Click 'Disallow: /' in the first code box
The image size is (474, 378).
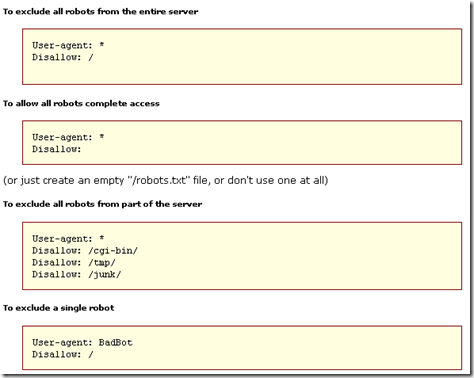coord(63,57)
